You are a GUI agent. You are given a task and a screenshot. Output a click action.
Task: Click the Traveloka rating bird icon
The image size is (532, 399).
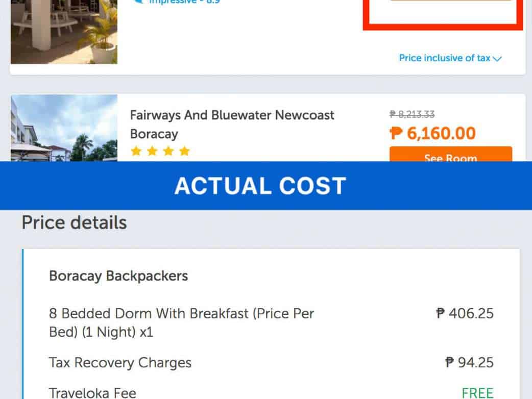pyautogui.click(x=138, y=2)
